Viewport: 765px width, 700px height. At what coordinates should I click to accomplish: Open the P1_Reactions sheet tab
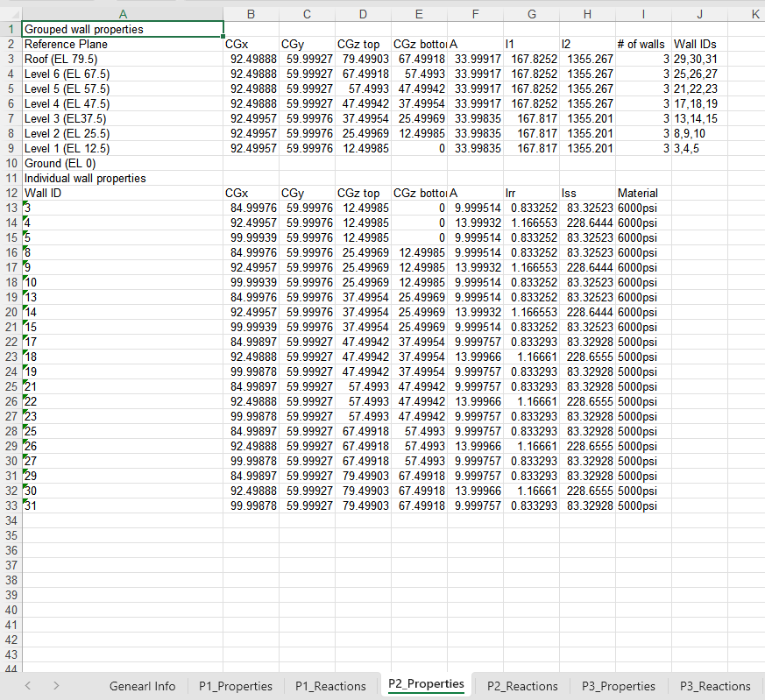click(330, 686)
